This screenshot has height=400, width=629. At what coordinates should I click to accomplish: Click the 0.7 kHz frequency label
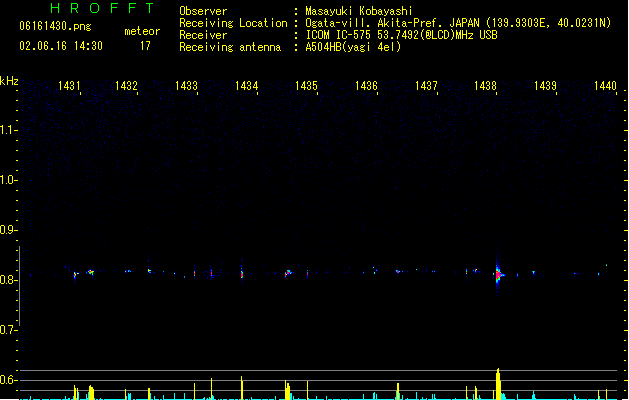click(x=8, y=330)
